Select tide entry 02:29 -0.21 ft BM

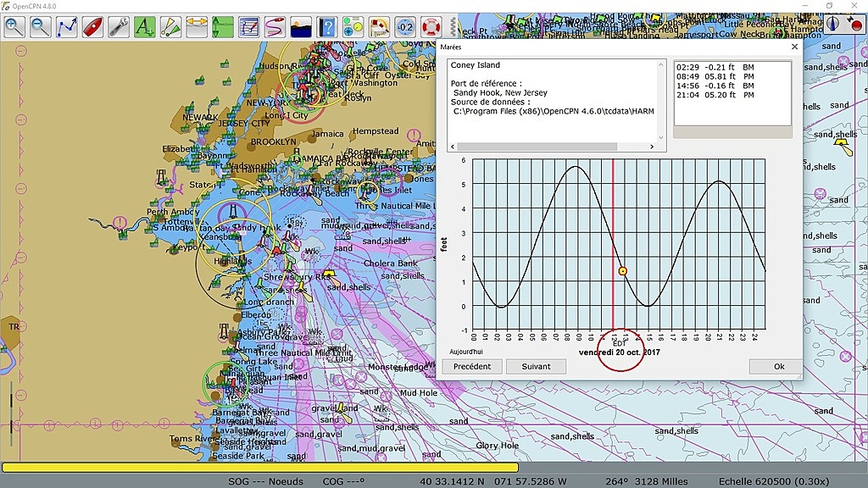(715, 67)
